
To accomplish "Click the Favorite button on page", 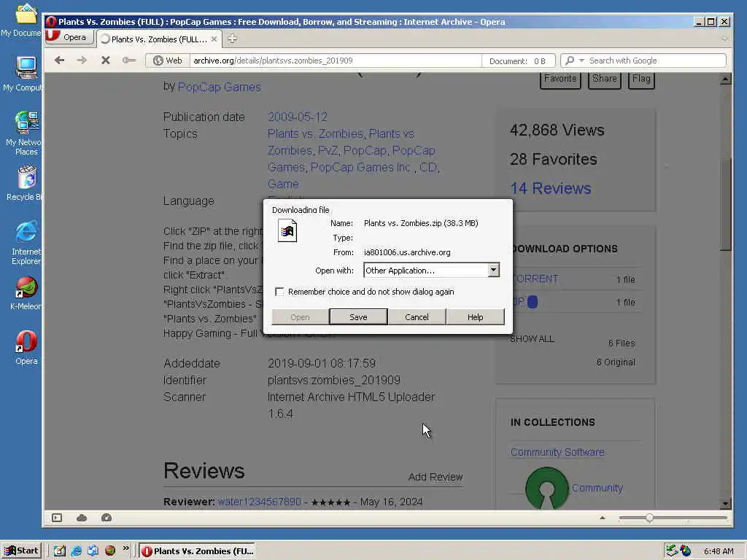I will (x=560, y=79).
